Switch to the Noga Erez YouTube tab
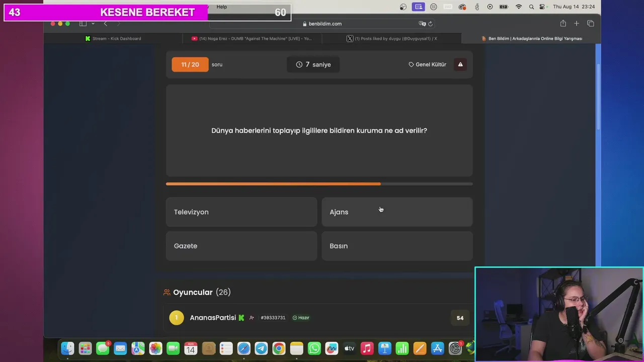Viewport: 644px width, 362px height. point(252,38)
